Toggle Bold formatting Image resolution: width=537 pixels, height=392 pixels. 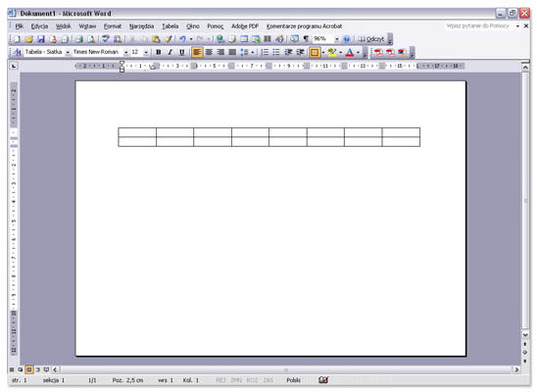pos(158,52)
